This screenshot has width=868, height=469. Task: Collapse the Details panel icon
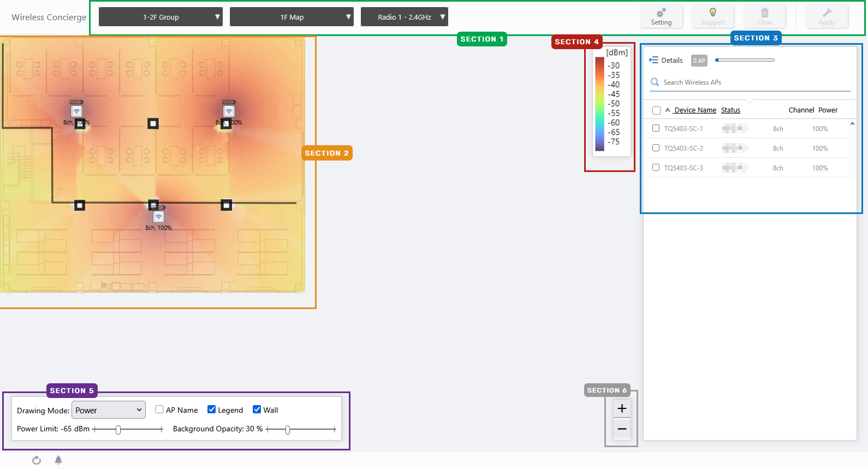(653, 60)
